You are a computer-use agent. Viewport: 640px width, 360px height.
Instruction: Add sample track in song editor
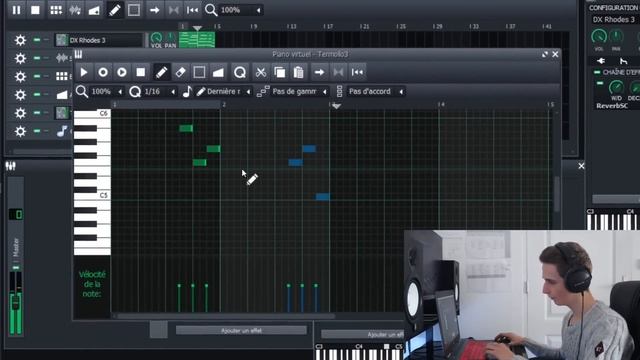(x=75, y=10)
